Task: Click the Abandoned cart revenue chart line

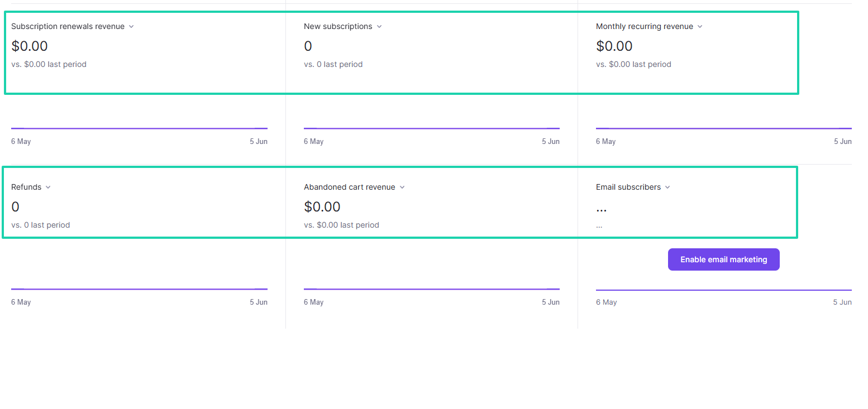Action: pos(432,289)
